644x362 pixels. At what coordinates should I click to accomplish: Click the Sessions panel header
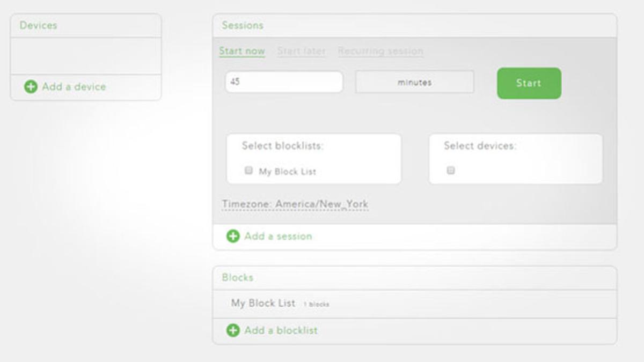pos(243,25)
